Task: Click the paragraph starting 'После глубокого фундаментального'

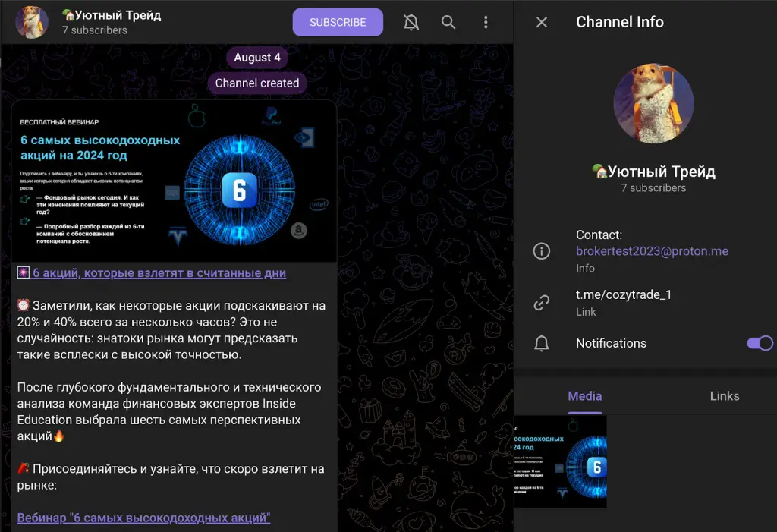Action: point(169,411)
